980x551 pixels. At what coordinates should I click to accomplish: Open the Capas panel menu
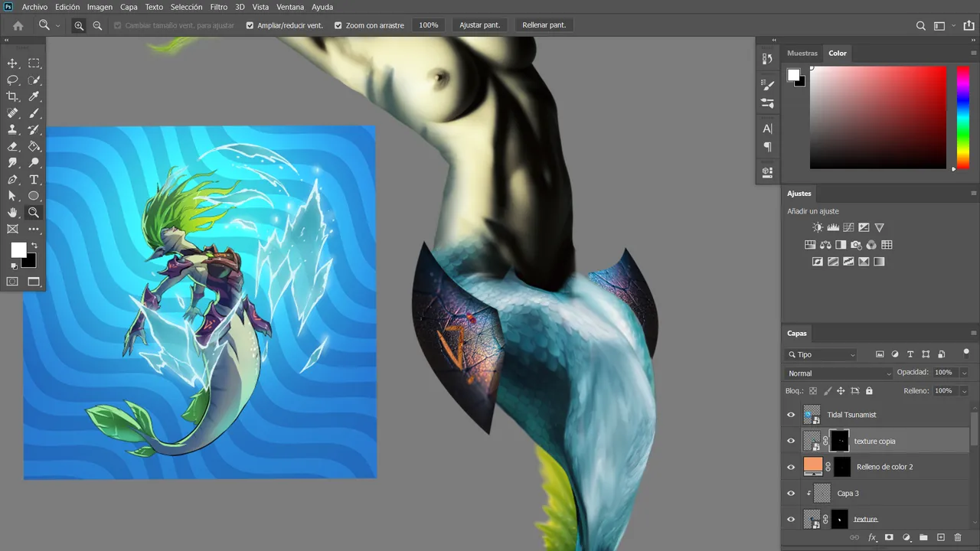tap(973, 334)
